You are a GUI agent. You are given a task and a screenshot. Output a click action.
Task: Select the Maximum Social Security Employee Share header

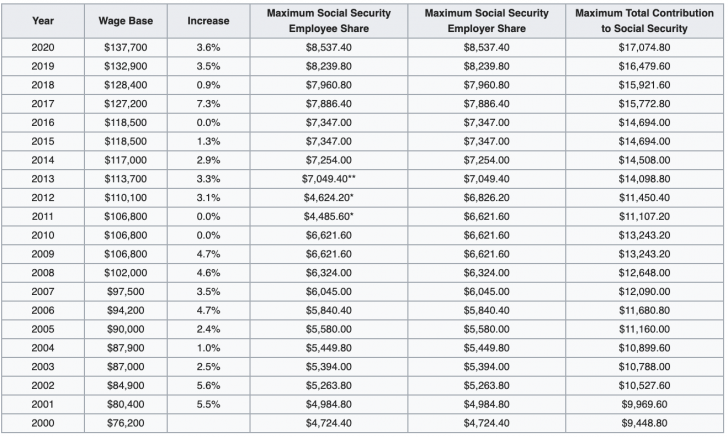328,20
